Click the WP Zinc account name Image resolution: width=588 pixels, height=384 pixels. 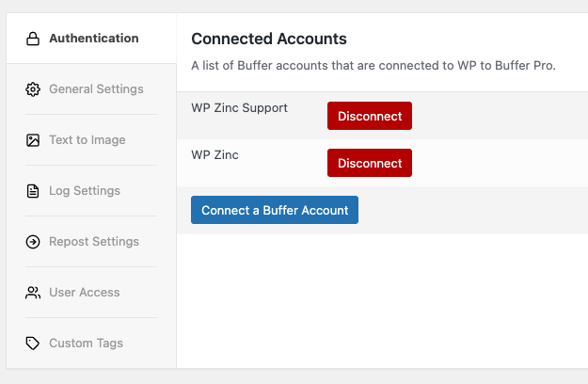pos(215,155)
